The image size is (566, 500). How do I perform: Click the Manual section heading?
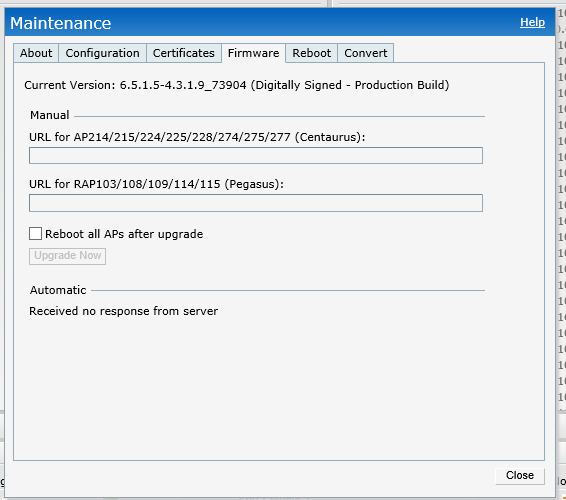coord(49,115)
